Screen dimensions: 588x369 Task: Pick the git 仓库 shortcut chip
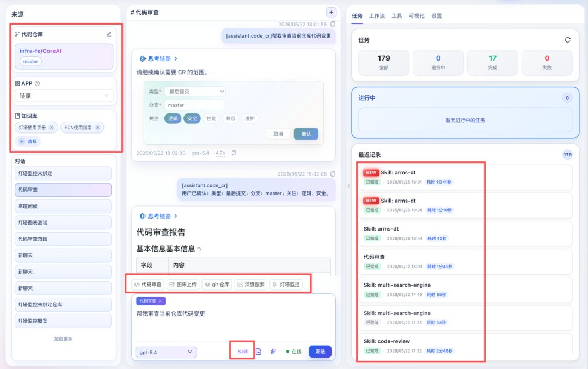[217, 285]
